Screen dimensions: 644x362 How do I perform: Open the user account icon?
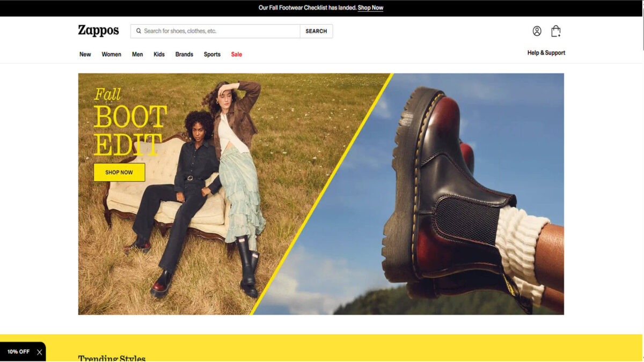pos(537,31)
